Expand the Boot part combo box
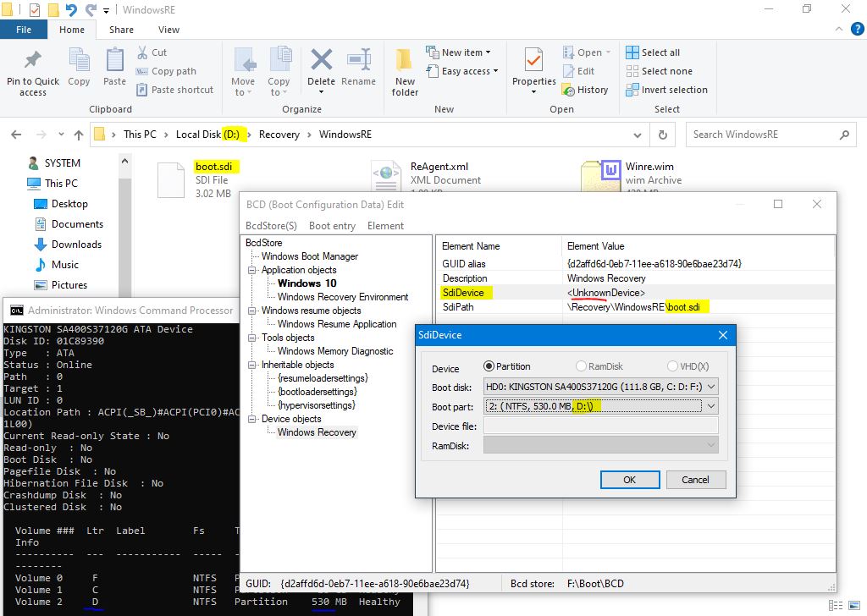 710,406
